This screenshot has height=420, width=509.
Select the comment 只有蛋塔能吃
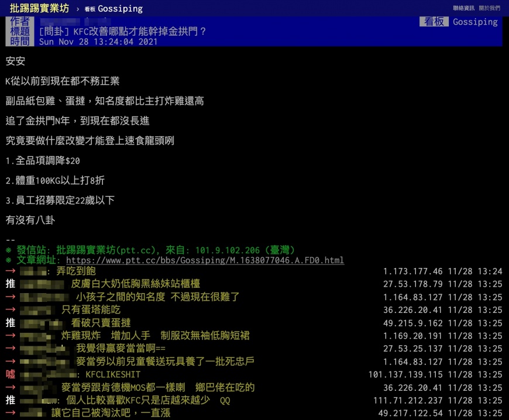91,309
